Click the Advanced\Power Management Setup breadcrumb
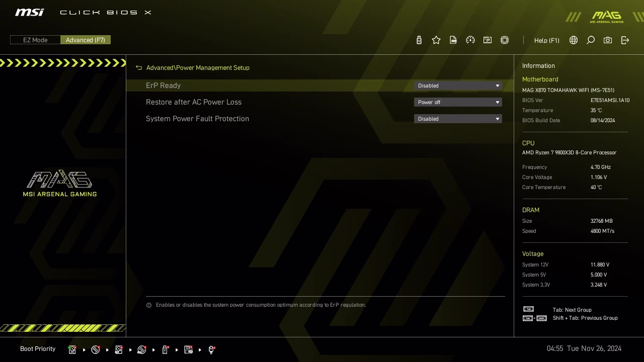The width and height of the screenshot is (644, 362). pyautogui.click(x=198, y=67)
